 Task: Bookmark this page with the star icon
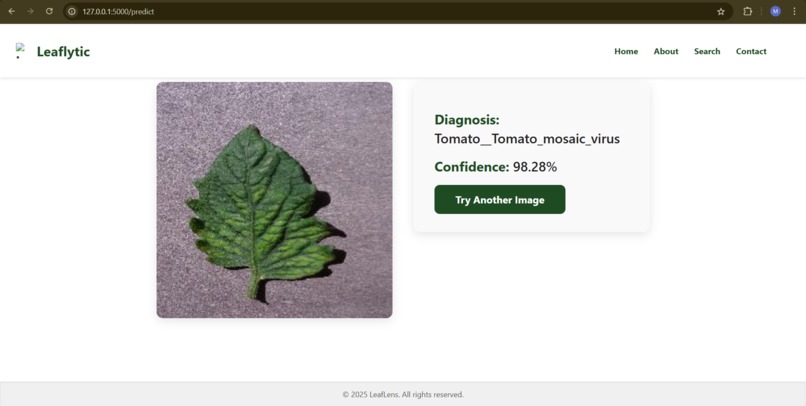click(721, 11)
